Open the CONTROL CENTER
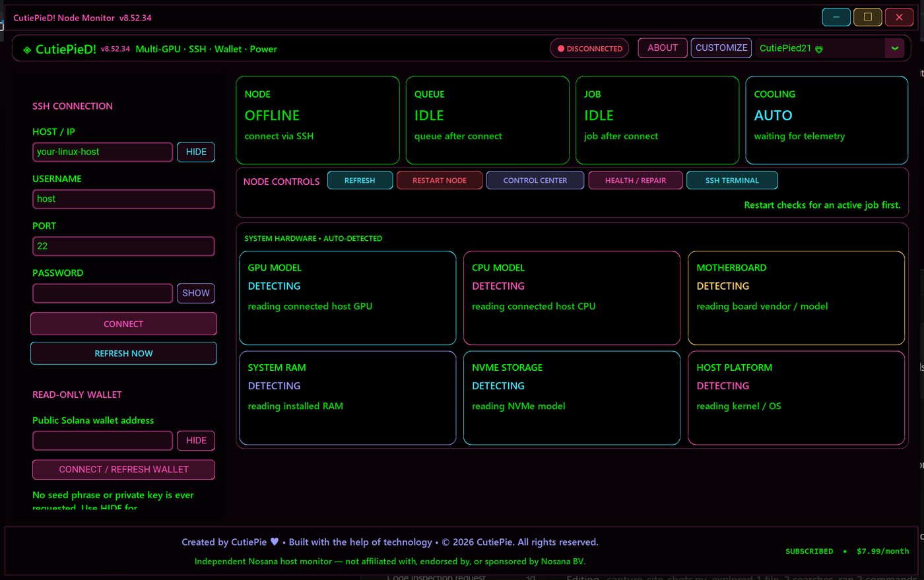This screenshot has width=924, height=580. [535, 180]
